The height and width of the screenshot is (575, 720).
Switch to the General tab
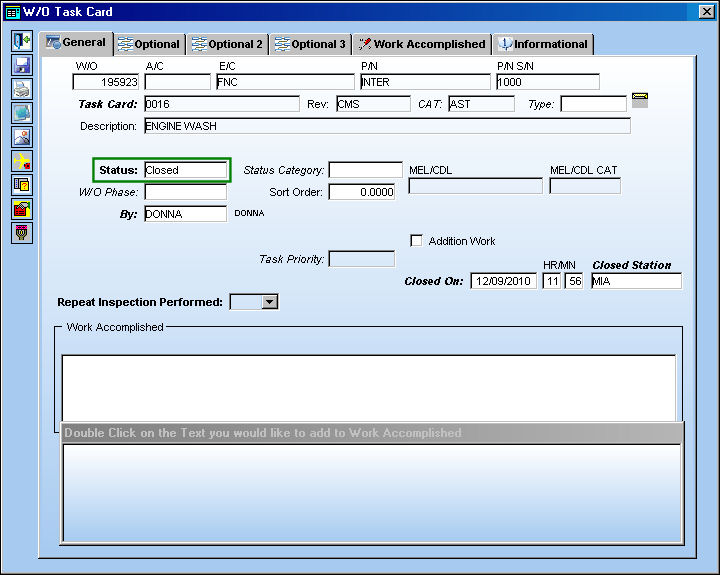76,43
